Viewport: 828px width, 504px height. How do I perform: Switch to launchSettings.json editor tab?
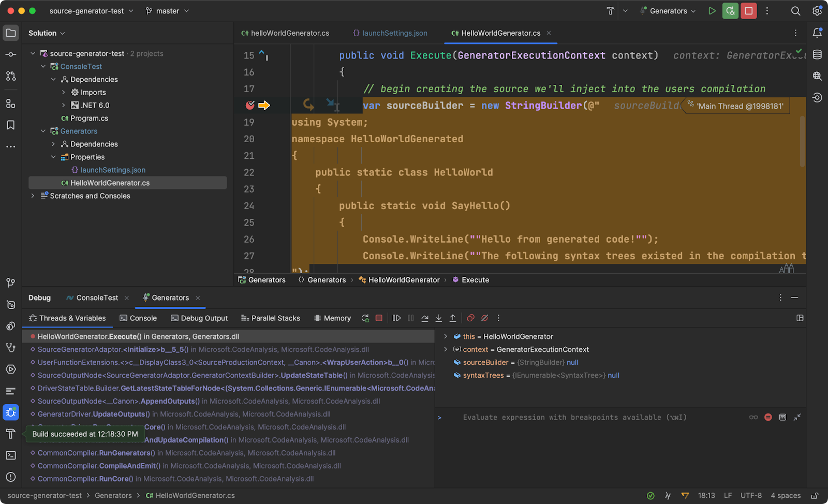point(390,33)
